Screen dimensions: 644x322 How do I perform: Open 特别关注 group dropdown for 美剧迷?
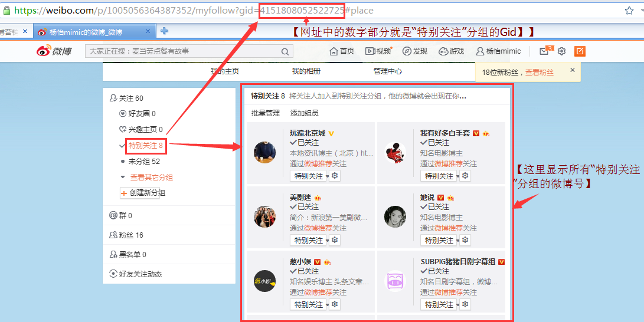coord(309,241)
